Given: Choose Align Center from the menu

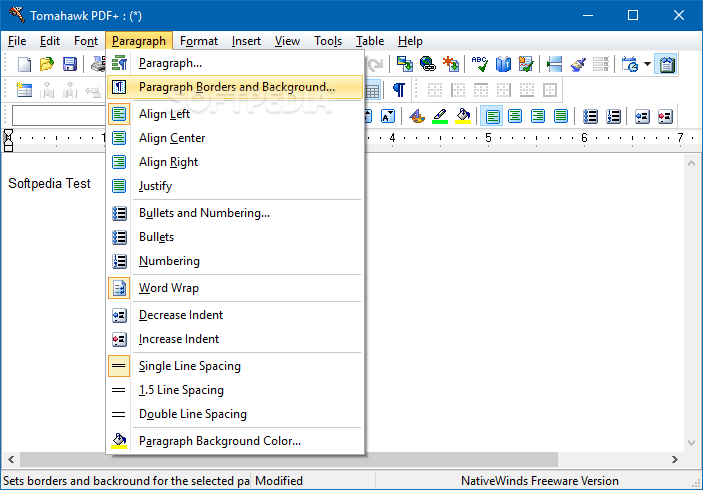Looking at the screenshot, I should tap(235, 138).
